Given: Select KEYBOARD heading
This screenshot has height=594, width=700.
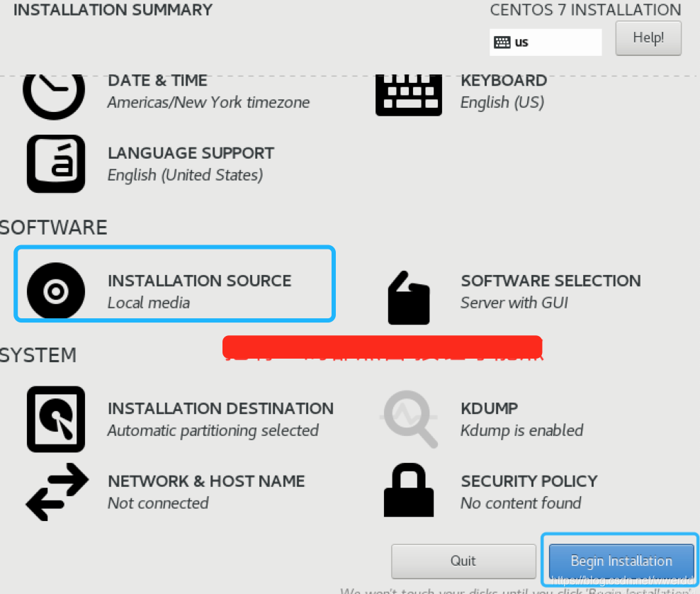Looking at the screenshot, I should coord(504,80).
